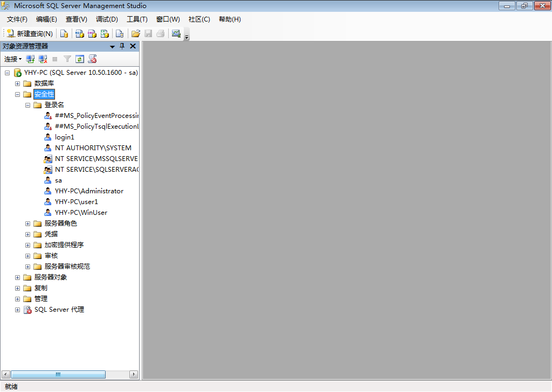Select the sa login
552x392 pixels.
coord(58,180)
